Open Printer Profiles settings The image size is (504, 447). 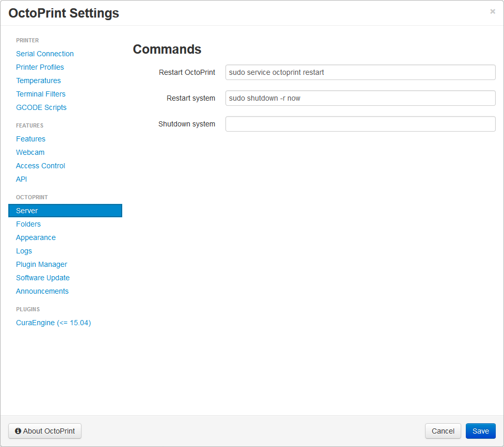pos(40,67)
